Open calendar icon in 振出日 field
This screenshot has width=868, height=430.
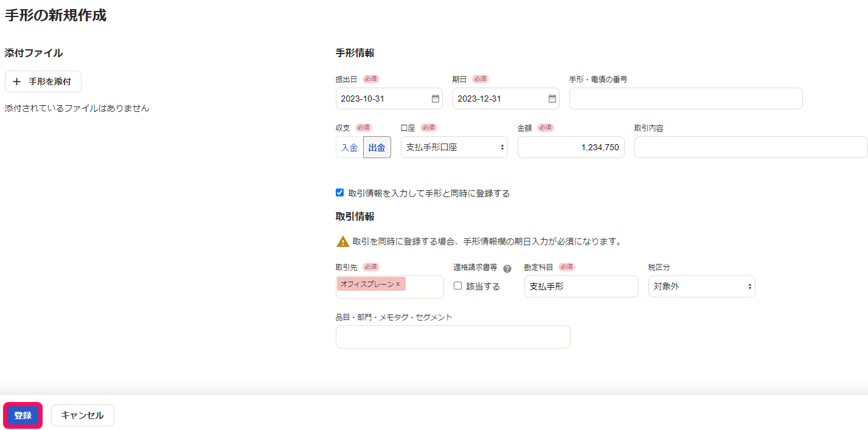point(436,99)
